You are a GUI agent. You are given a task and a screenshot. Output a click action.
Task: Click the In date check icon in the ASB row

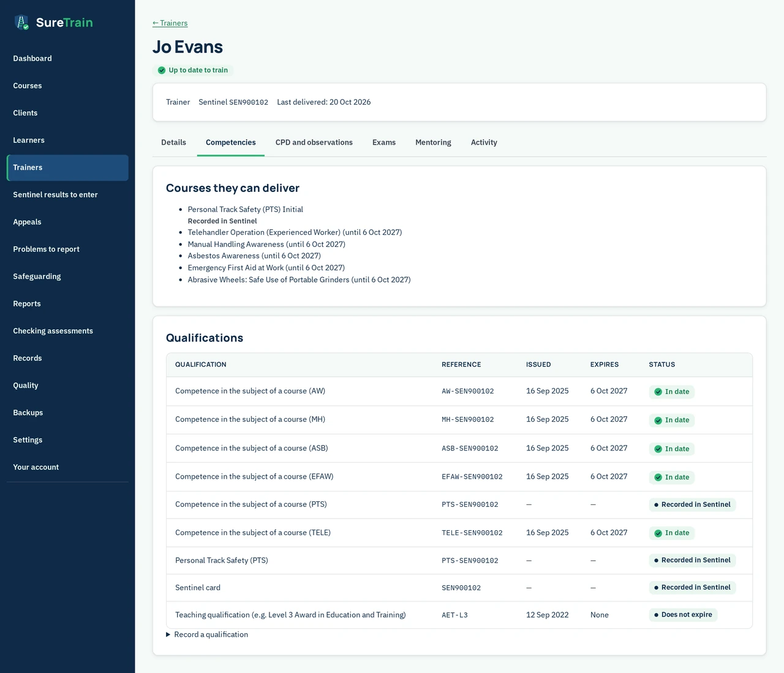point(658,449)
